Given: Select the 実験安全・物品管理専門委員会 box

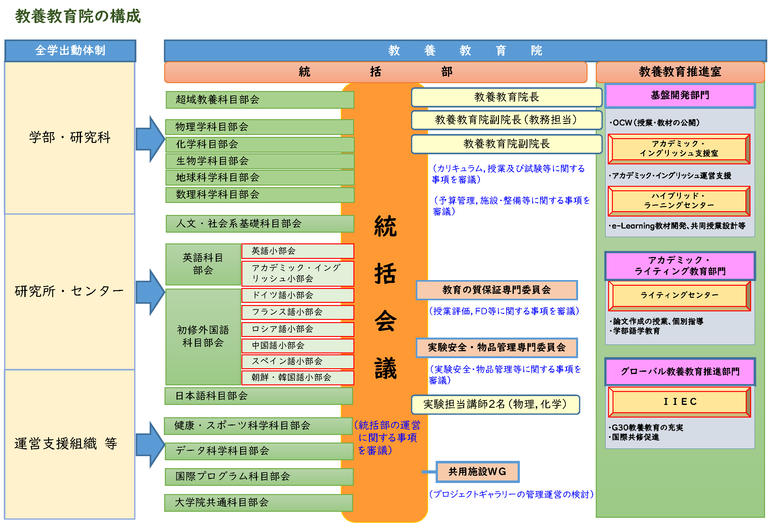Looking at the screenshot, I should 497,348.
